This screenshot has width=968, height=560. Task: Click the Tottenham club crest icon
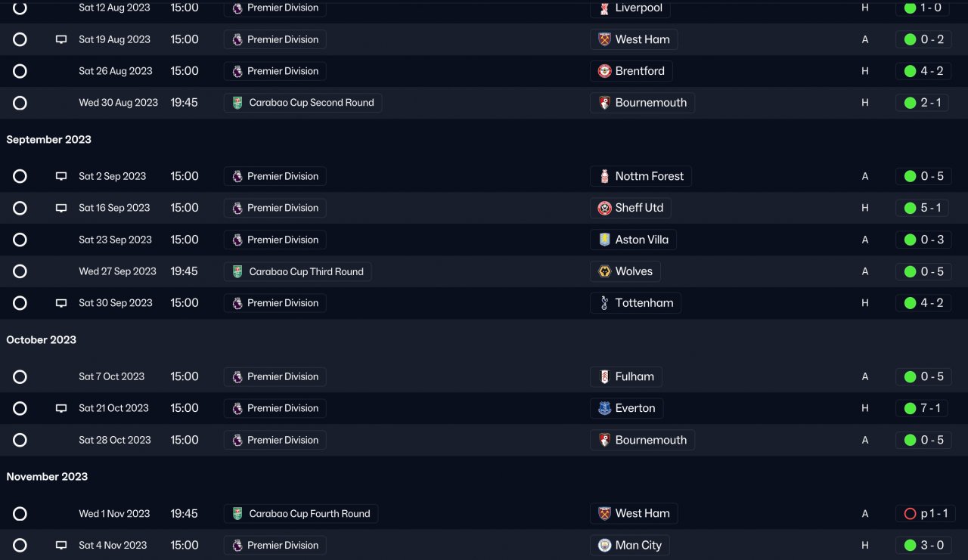[x=604, y=303]
